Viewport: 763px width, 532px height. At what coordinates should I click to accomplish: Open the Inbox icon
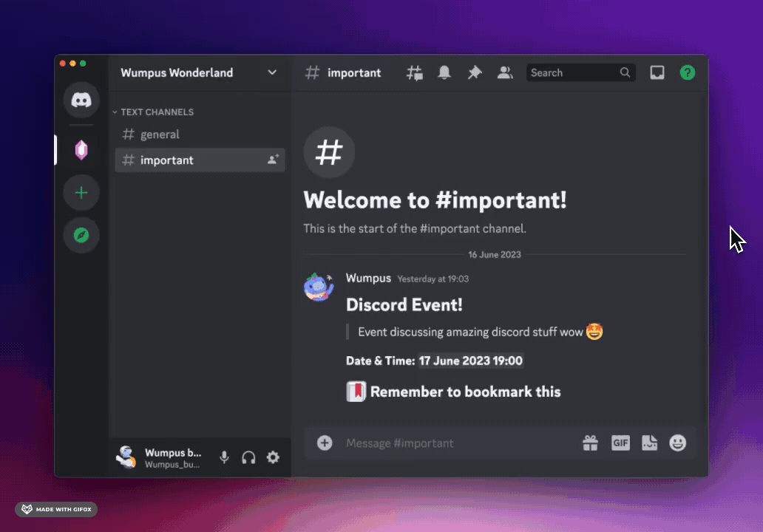tap(657, 72)
